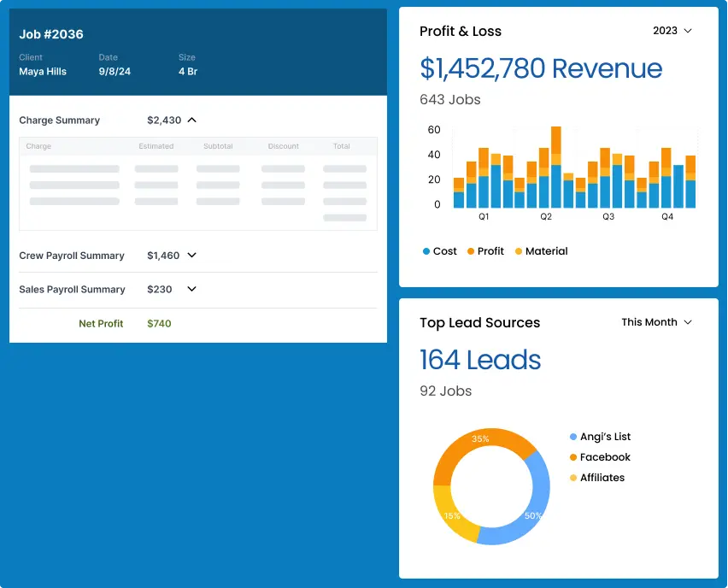The width and height of the screenshot is (728, 588).
Task: Select the Angi's List legend dot
Action: coord(573,437)
